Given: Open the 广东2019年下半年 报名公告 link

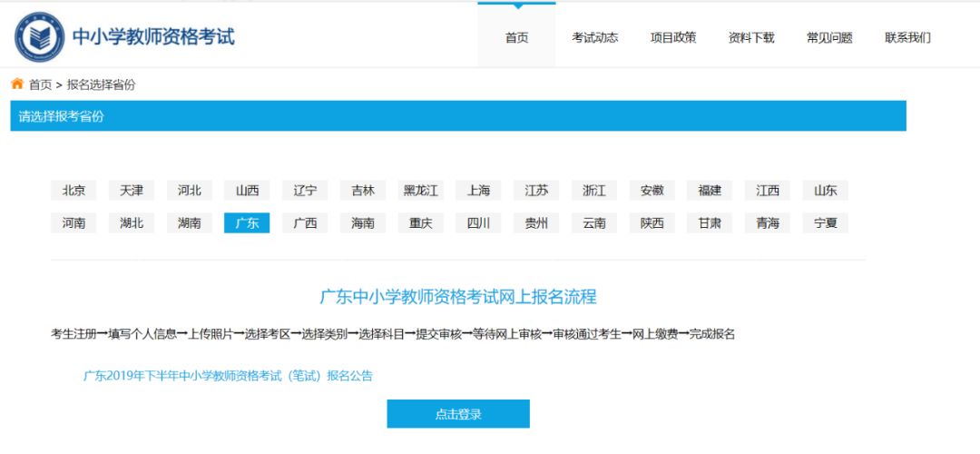Looking at the screenshot, I should (228, 376).
